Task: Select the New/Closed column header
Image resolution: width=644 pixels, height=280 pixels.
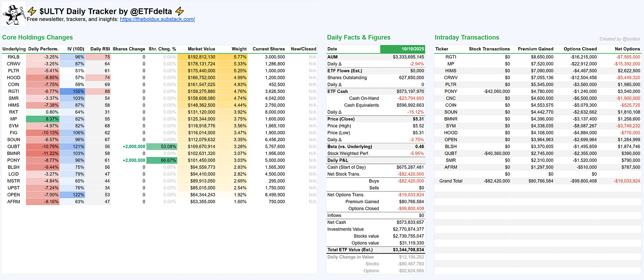Action: coord(303,49)
